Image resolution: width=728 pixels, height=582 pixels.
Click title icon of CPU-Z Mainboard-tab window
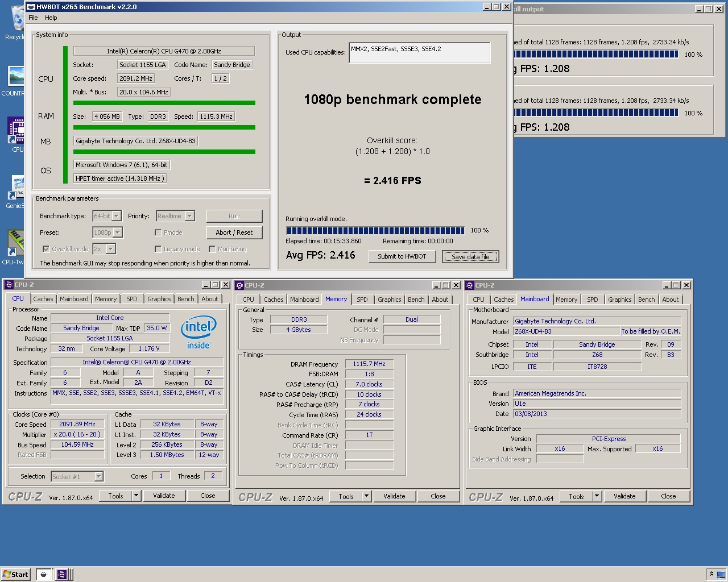[x=470, y=285]
